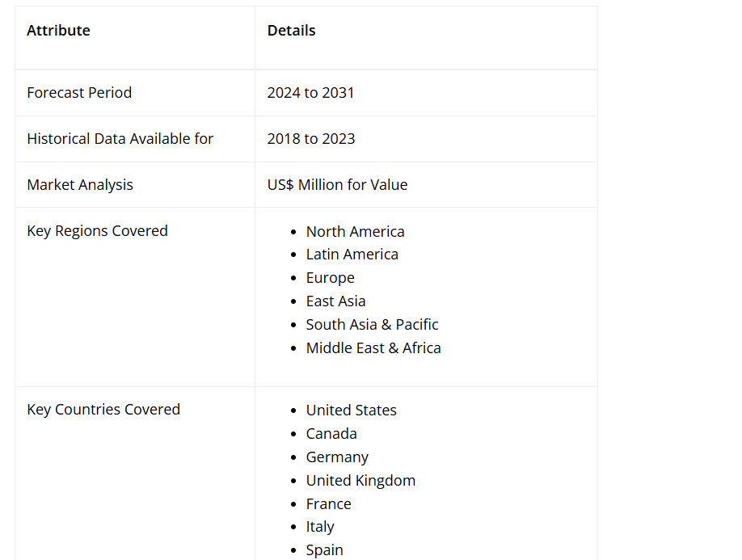This screenshot has width=742, height=560.
Task: Click the Details column header
Action: click(291, 31)
